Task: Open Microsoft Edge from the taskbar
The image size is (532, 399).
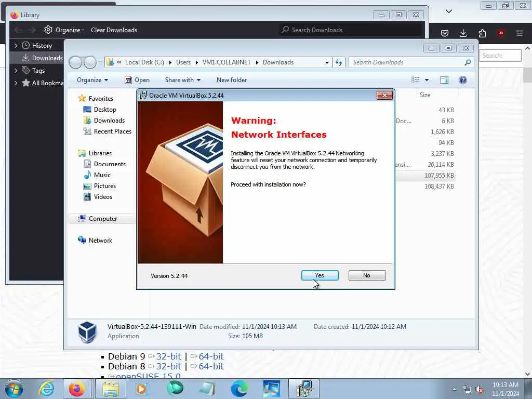Action: (x=239, y=389)
